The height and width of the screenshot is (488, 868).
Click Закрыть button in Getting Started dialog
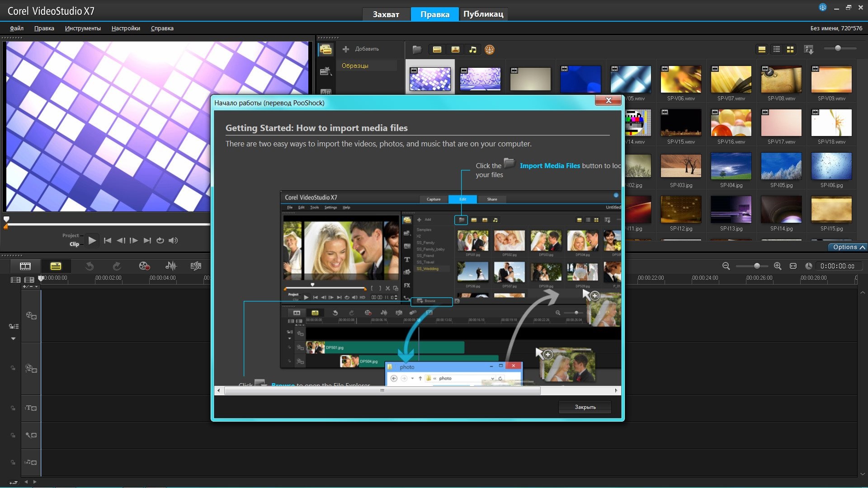(x=585, y=407)
